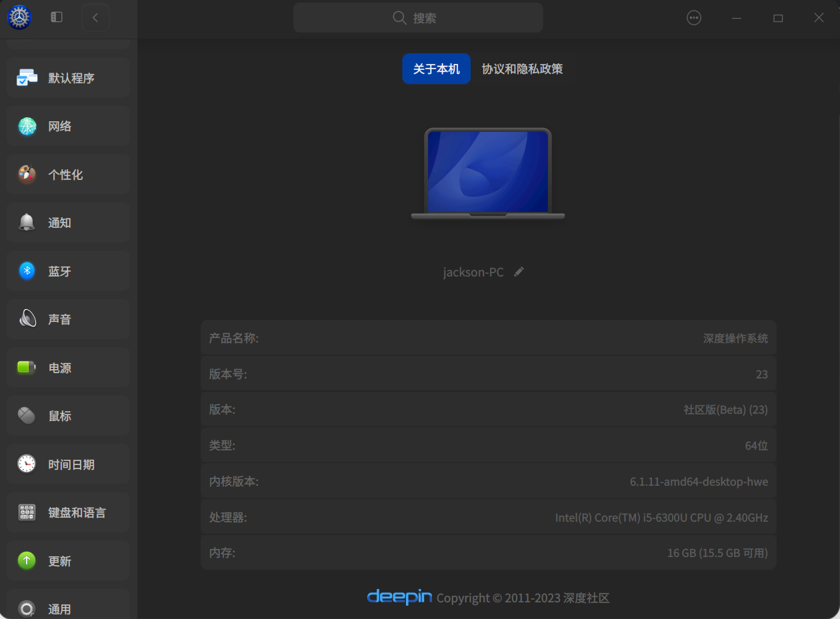
Task: Click the 类型 label
Action: point(222,445)
